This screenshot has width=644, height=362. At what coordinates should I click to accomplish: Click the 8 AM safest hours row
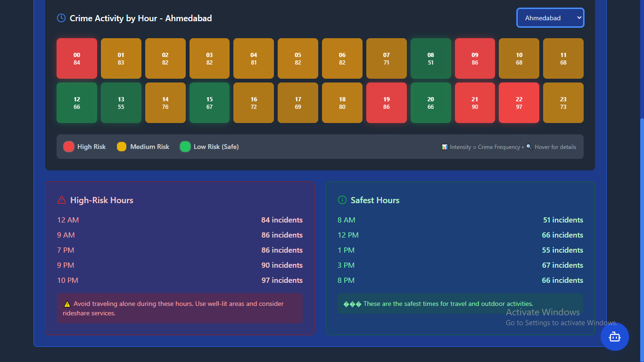click(x=460, y=220)
